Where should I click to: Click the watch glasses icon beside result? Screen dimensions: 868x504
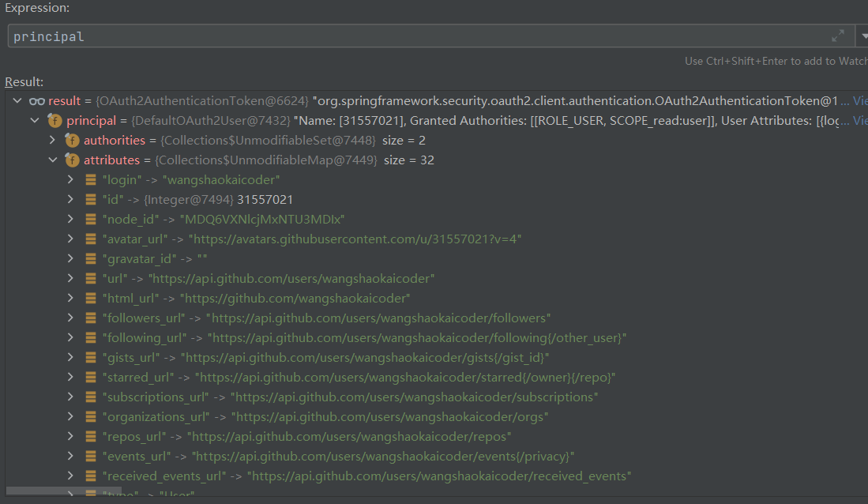36,101
